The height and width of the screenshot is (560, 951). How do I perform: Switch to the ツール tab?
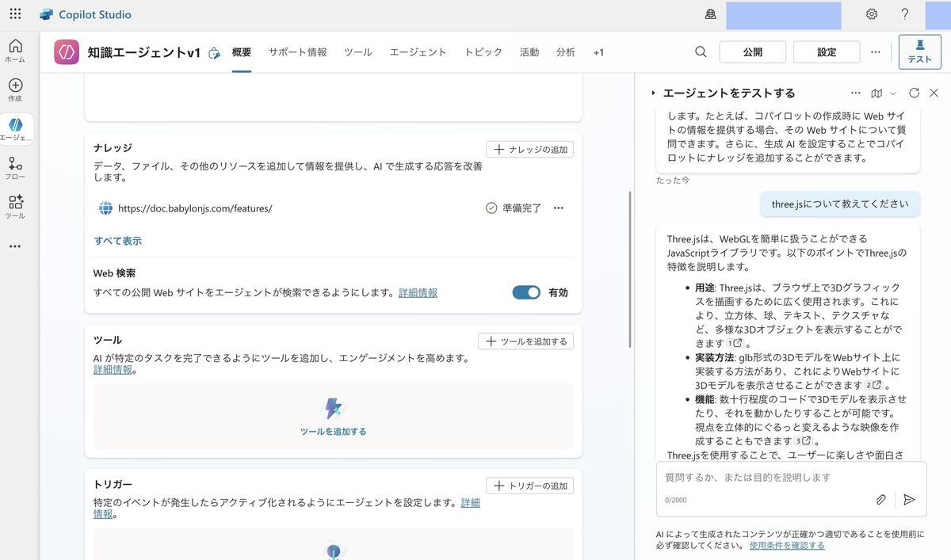(358, 52)
